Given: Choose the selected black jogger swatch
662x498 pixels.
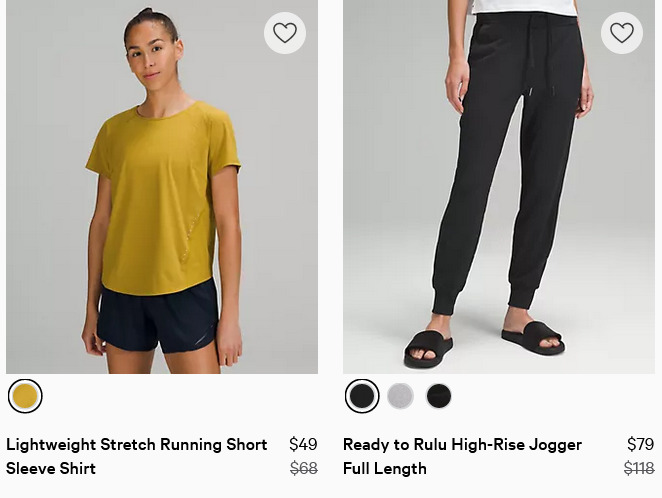Looking at the screenshot, I should click(x=362, y=396).
